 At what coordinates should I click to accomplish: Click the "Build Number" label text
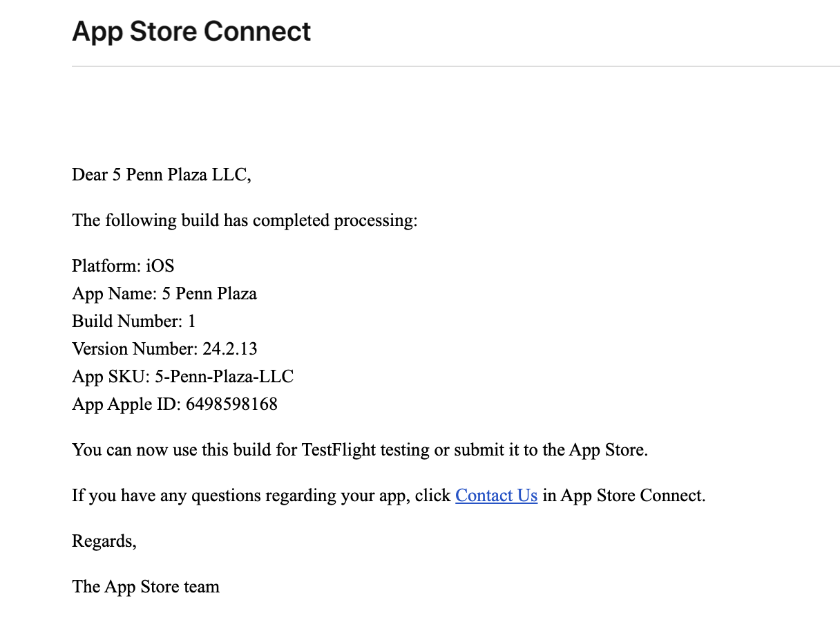(126, 321)
